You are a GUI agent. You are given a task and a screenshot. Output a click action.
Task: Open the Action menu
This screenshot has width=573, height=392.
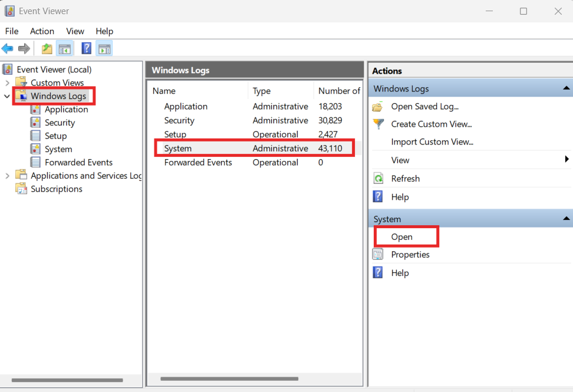(x=42, y=31)
